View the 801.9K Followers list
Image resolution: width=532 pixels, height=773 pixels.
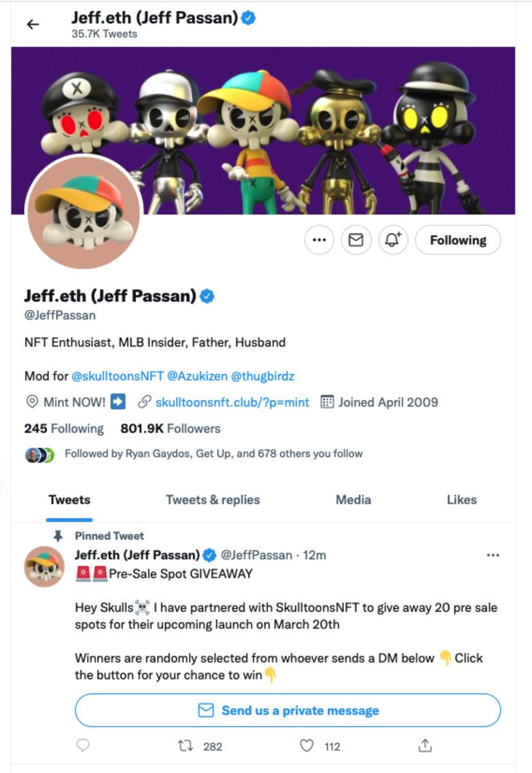click(170, 428)
